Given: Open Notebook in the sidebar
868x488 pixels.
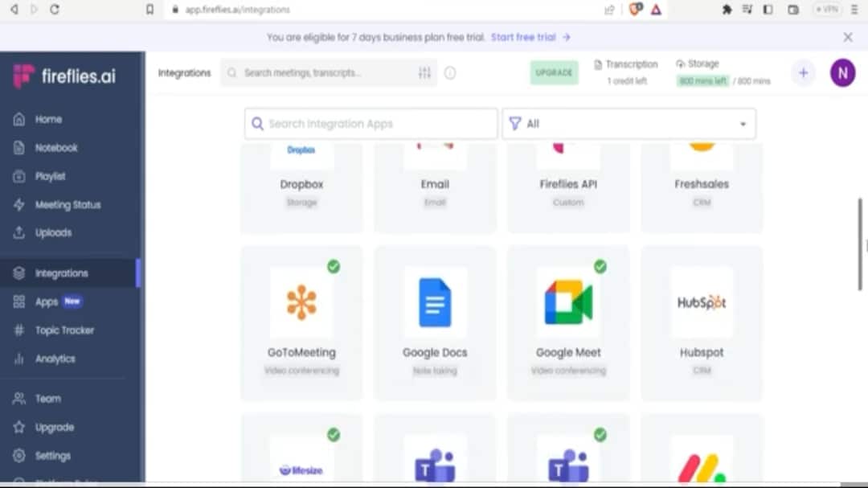Looking at the screenshot, I should tap(55, 148).
